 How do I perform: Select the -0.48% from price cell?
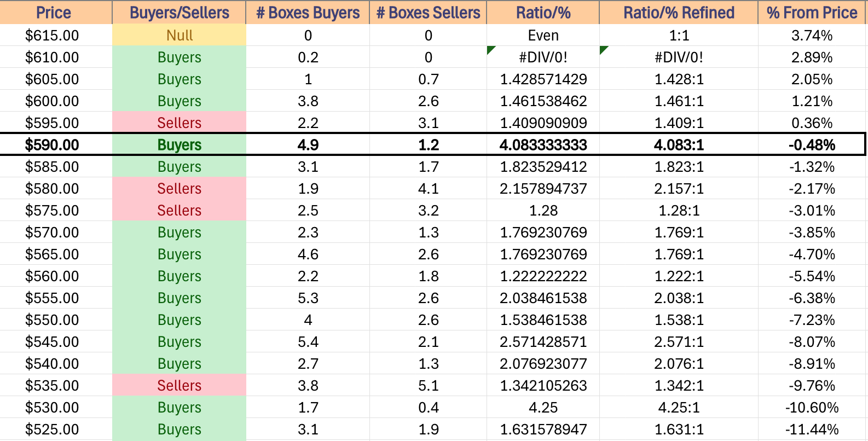coord(812,144)
